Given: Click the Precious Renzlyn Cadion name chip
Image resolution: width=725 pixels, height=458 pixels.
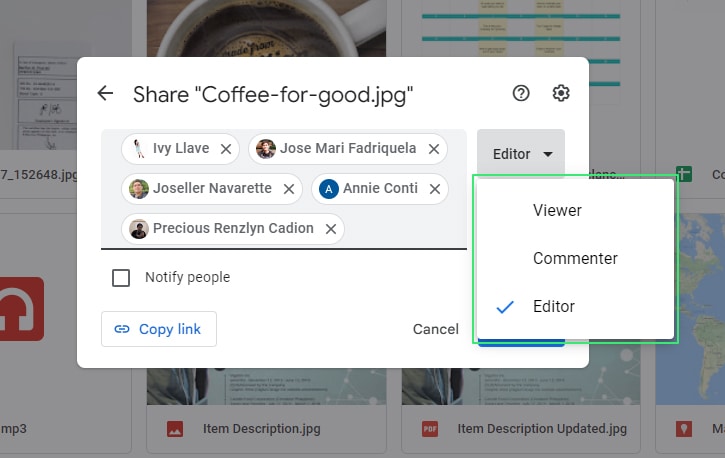Looking at the screenshot, I should pos(233,229).
